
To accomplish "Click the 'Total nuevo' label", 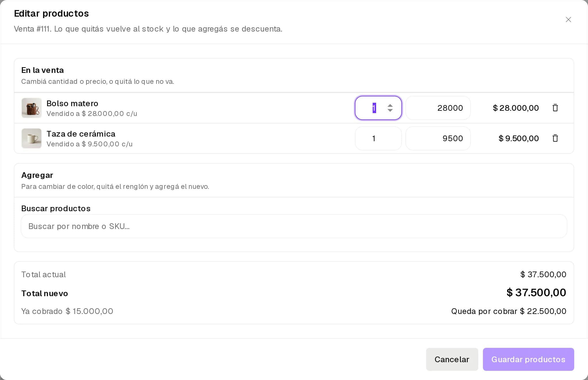I will tap(45, 293).
